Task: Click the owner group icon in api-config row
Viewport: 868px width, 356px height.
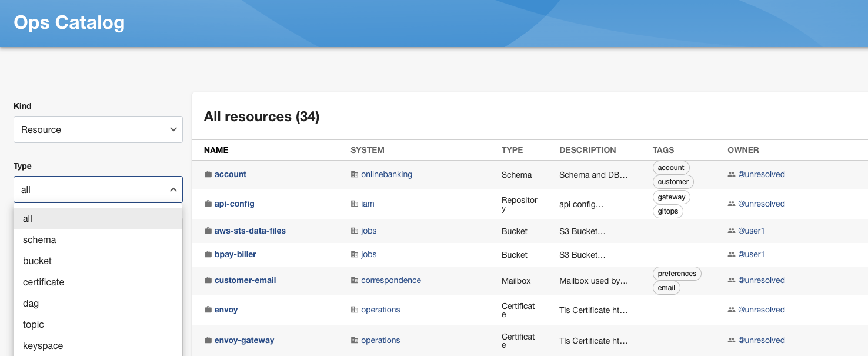Action: click(x=732, y=204)
